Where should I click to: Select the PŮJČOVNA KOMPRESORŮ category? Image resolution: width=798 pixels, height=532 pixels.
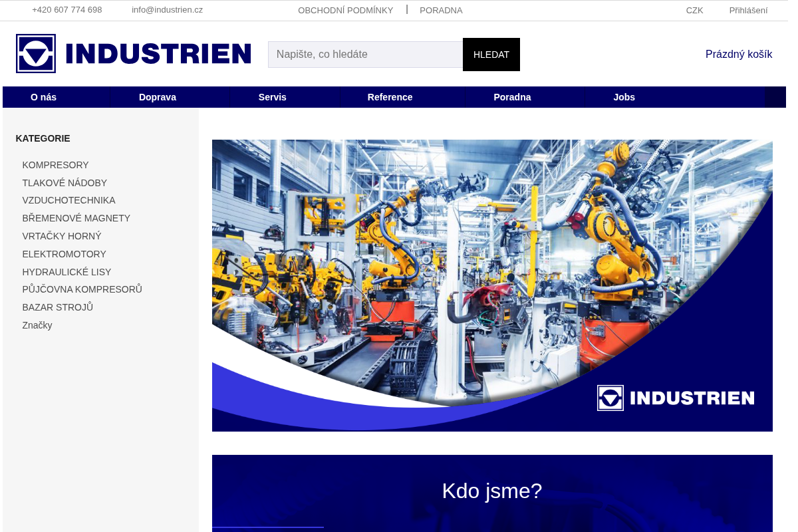(x=82, y=289)
